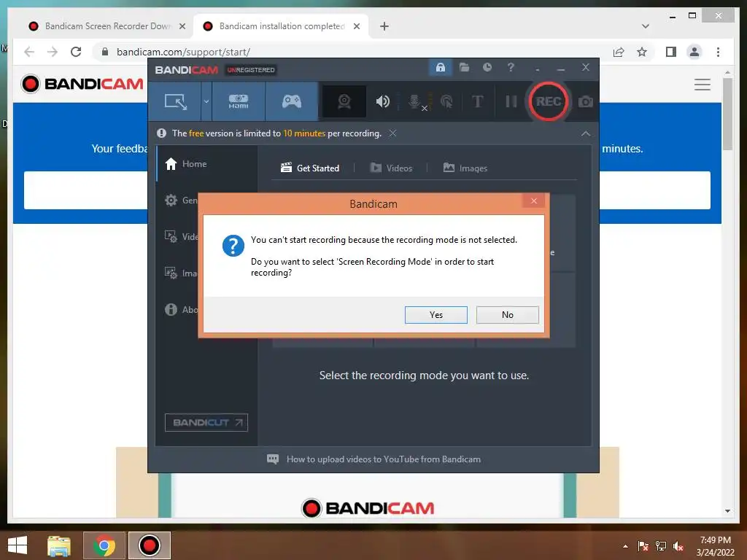Open Bandicam help question mark icon
This screenshot has height=560, width=747.
click(x=511, y=68)
